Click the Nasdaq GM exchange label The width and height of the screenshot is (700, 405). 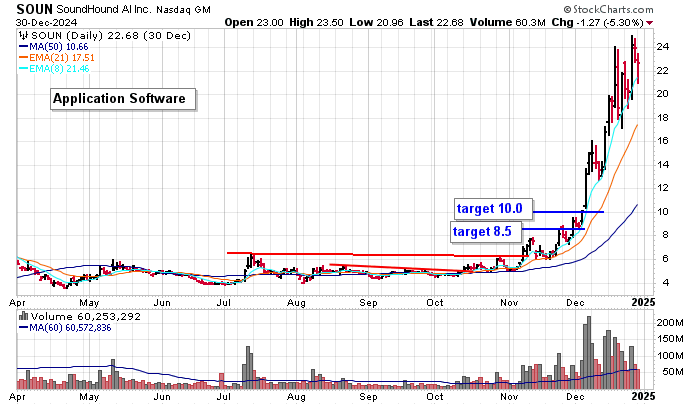183,9
